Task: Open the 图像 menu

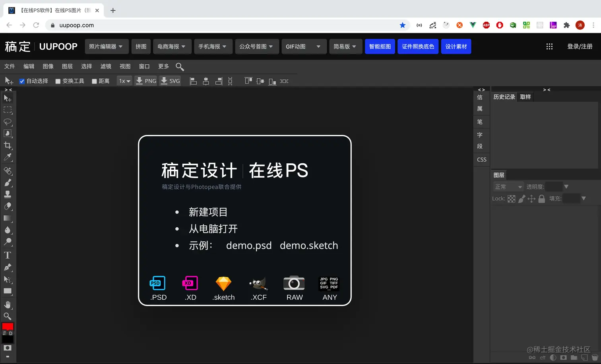Action: coord(48,66)
